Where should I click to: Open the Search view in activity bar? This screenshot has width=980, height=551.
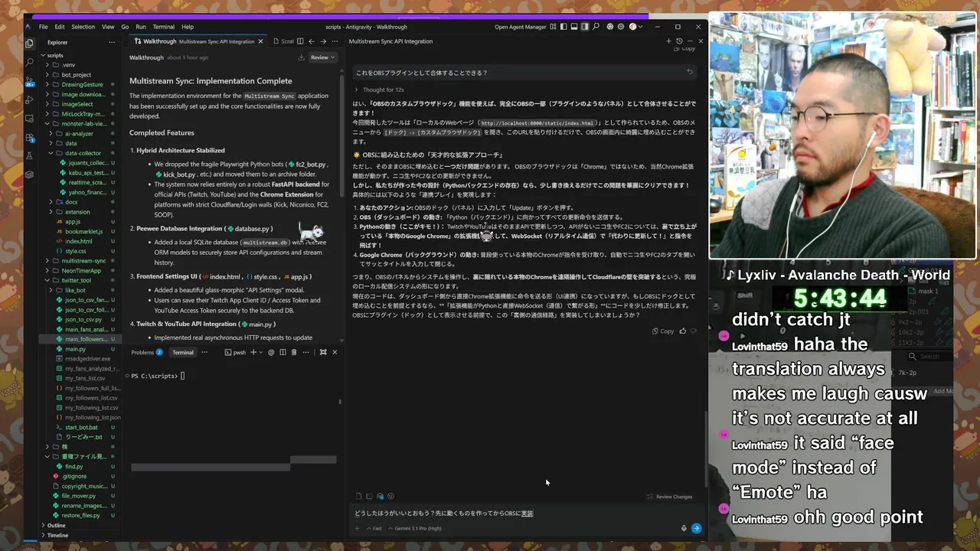[30, 62]
